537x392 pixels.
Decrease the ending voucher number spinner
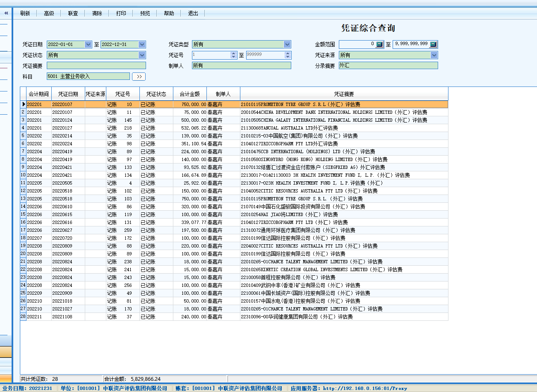point(288,57)
